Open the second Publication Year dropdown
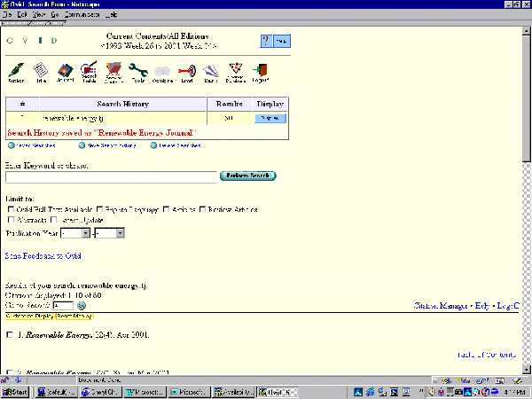Viewport: 532px width, 399px height. [x=109, y=233]
